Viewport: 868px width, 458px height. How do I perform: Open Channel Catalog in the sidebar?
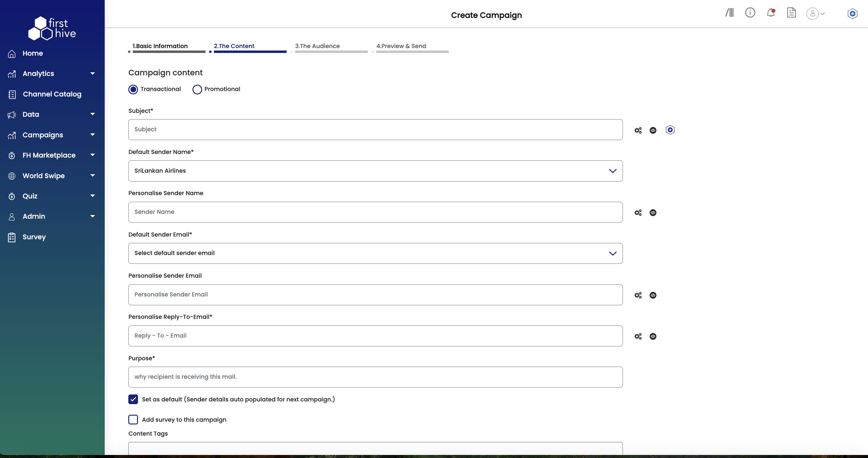coord(52,94)
